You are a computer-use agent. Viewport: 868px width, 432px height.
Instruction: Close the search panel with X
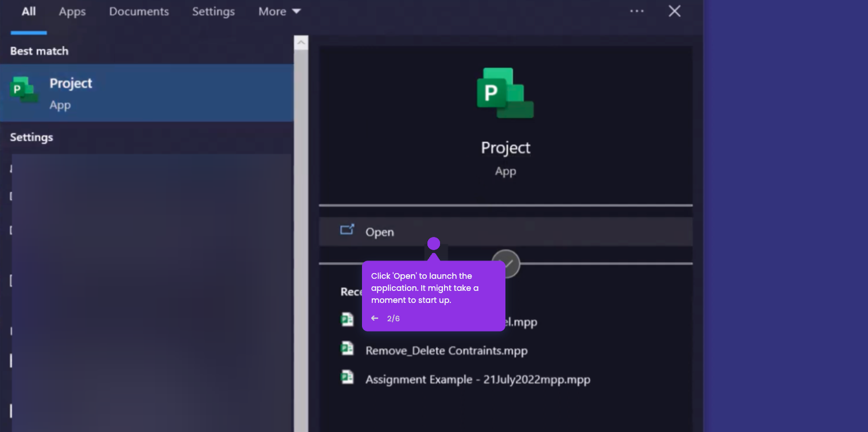coord(675,11)
